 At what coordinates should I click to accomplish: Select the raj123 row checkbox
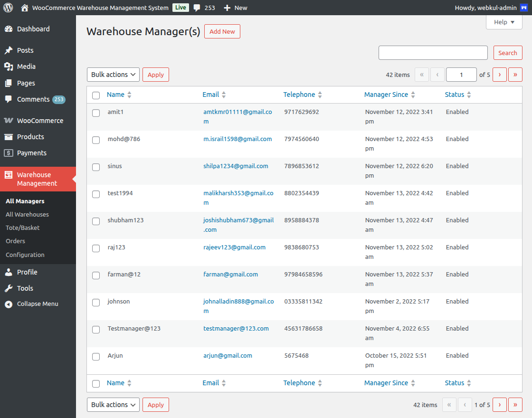(x=96, y=248)
